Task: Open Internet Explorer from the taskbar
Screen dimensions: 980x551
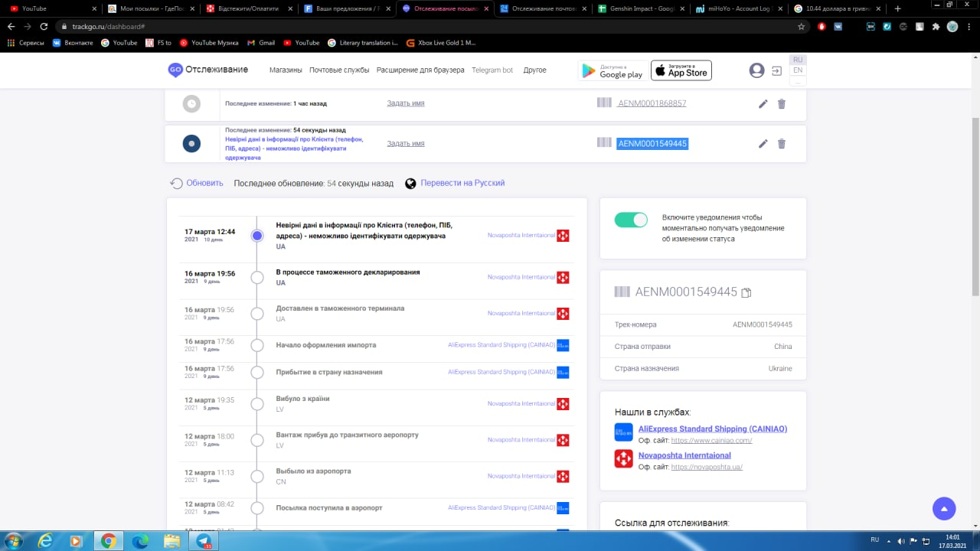Action: point(44,540)
